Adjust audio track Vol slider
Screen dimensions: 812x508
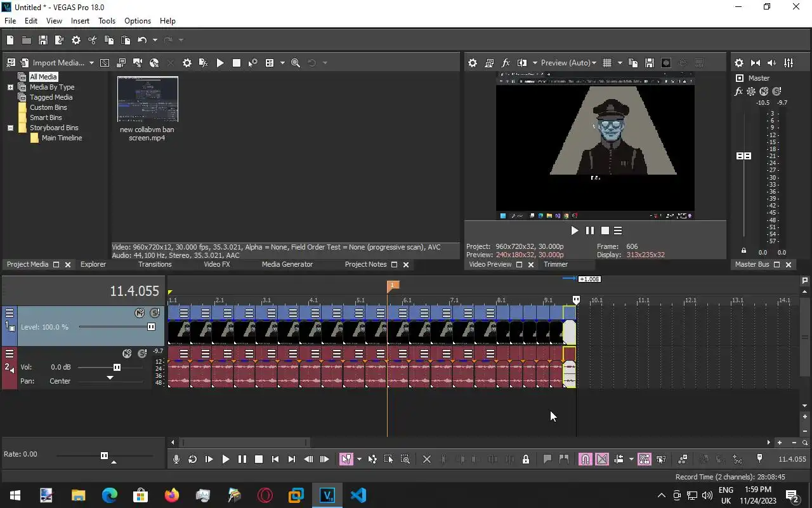pyautogui.click(x=117, y=367)
